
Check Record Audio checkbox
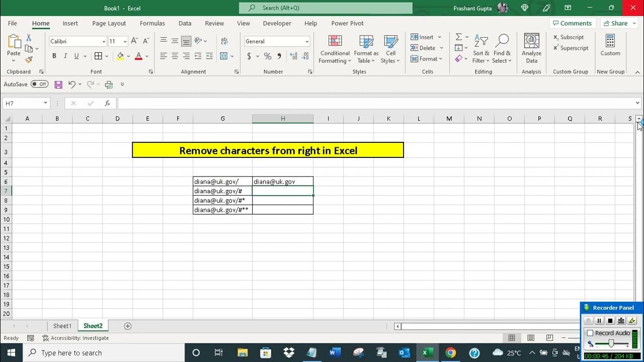[590, 333]
